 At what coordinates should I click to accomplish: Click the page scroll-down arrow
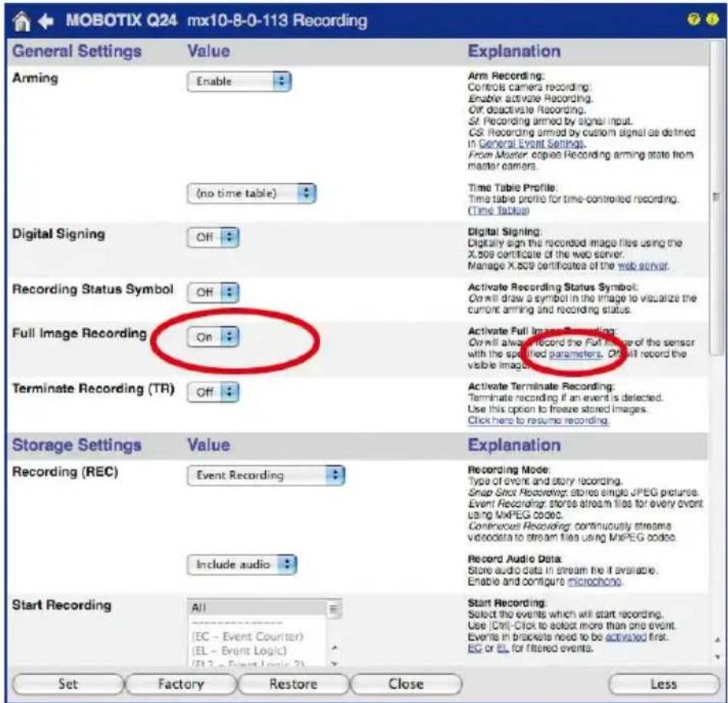click(x=717, y=656)
